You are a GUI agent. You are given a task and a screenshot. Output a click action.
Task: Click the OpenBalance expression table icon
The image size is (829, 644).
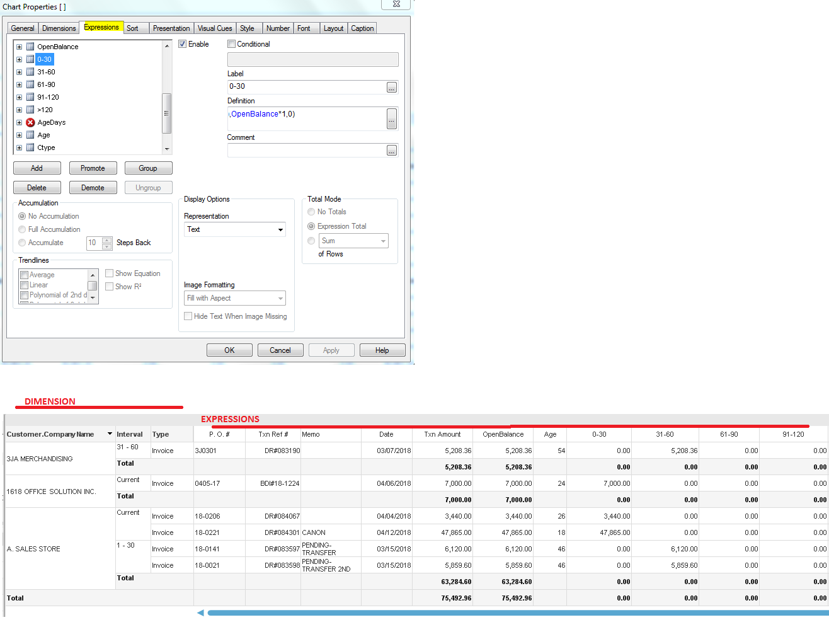point(30,47)
